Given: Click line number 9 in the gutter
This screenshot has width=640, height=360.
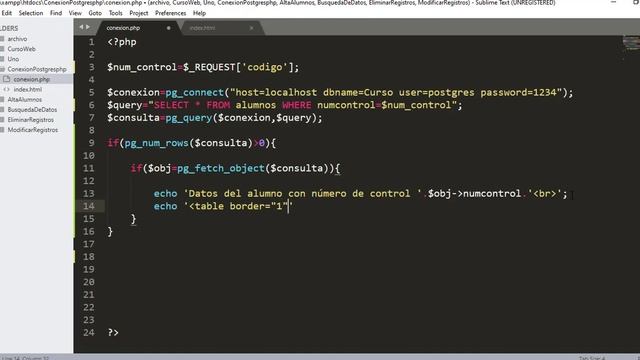Looking at the screenshot, I should [91, 143].
